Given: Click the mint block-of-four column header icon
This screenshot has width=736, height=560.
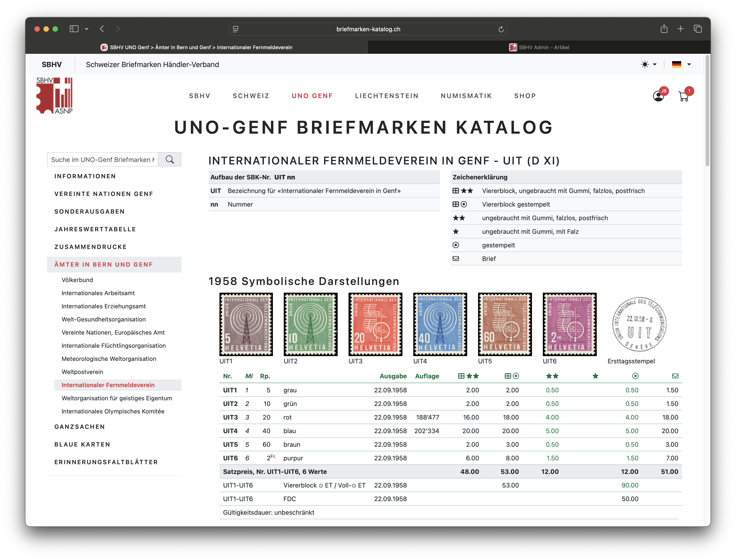Looking at the screenshot, I should pos(468,376).
